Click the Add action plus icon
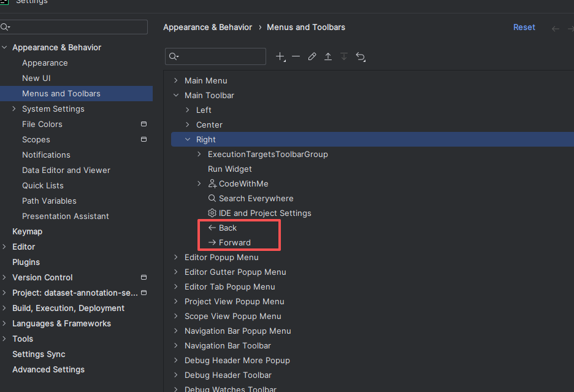This screenshot has height=392, width=574. pos(280,56)
